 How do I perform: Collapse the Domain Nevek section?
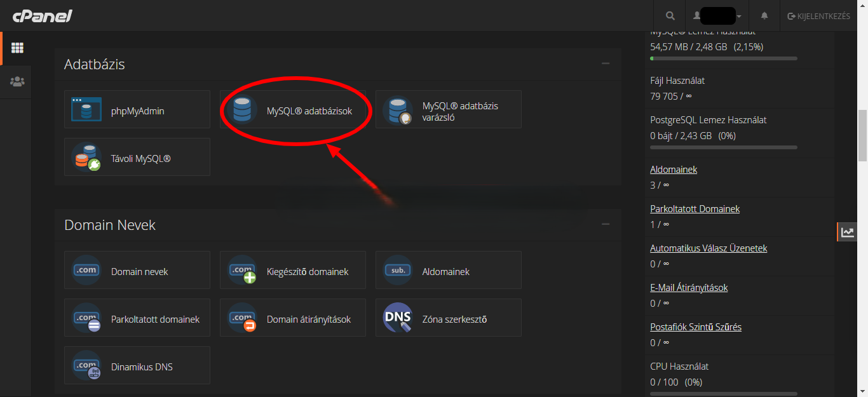pos(606,224)
